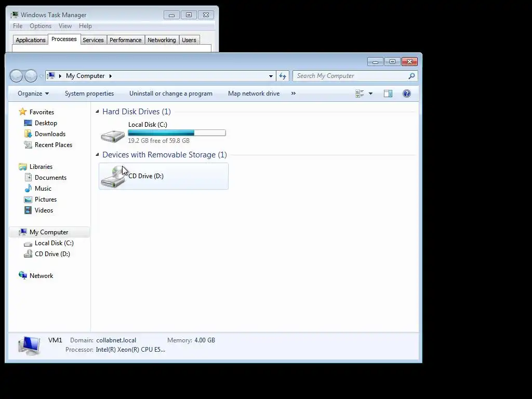Open the View menu in Task Manager

click(x=65, y=26)
